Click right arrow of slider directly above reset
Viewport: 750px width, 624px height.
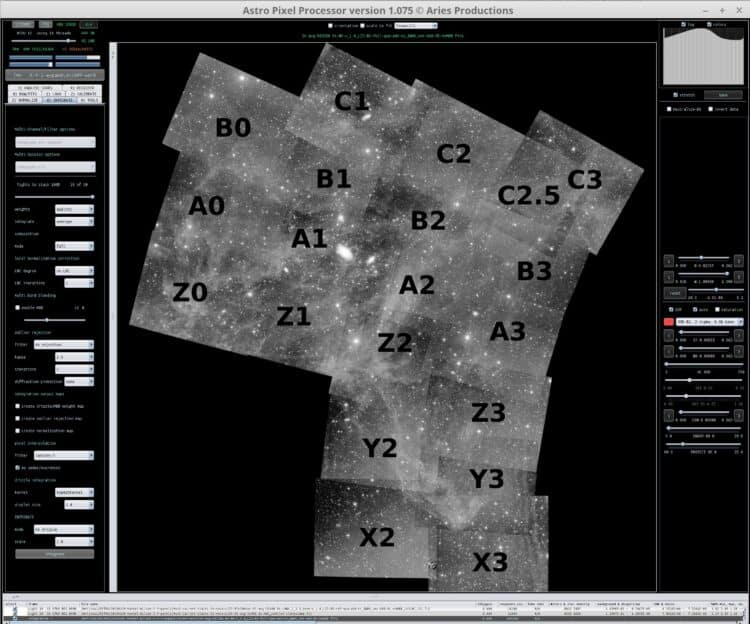[x=739, y=276]
